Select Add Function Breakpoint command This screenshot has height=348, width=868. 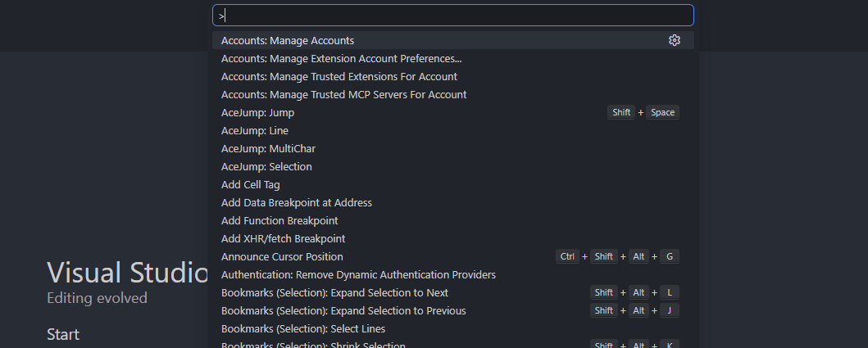pyautogui.click(x=452, y=220)
